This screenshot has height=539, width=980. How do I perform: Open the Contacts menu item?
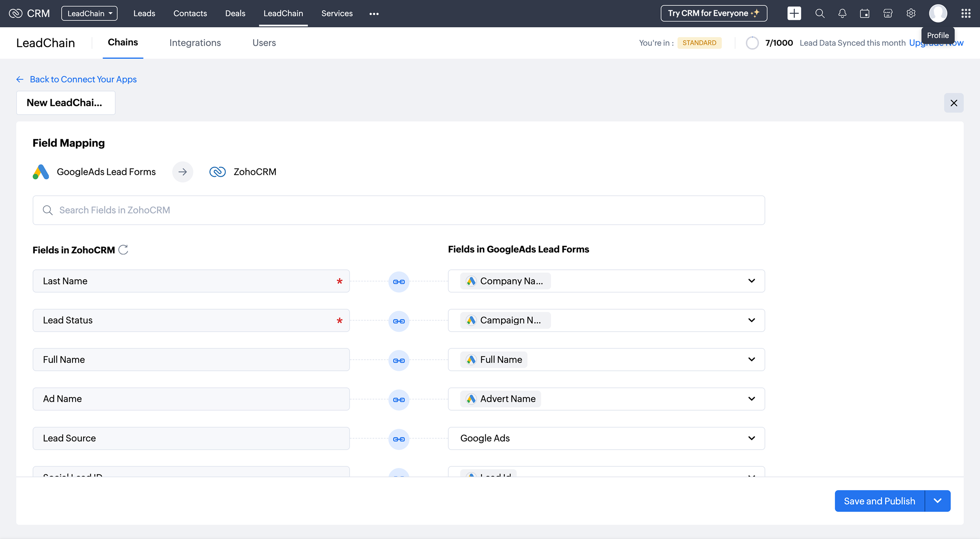pyautogui.click(x=190, y=13)
